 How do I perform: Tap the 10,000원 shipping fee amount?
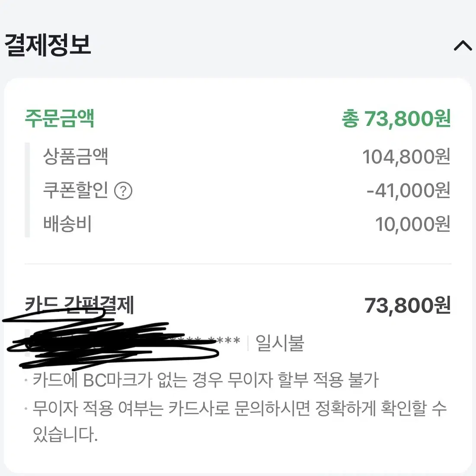[413, 224]
